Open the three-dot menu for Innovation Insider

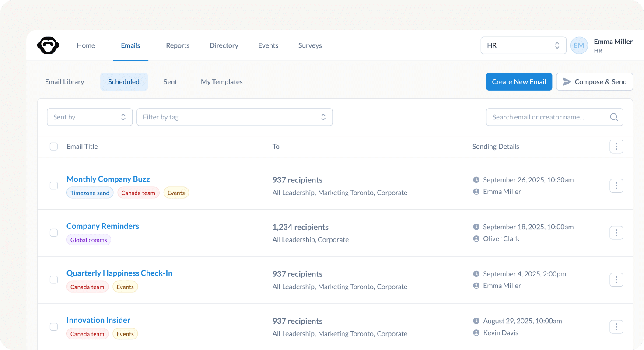[616, 326]
